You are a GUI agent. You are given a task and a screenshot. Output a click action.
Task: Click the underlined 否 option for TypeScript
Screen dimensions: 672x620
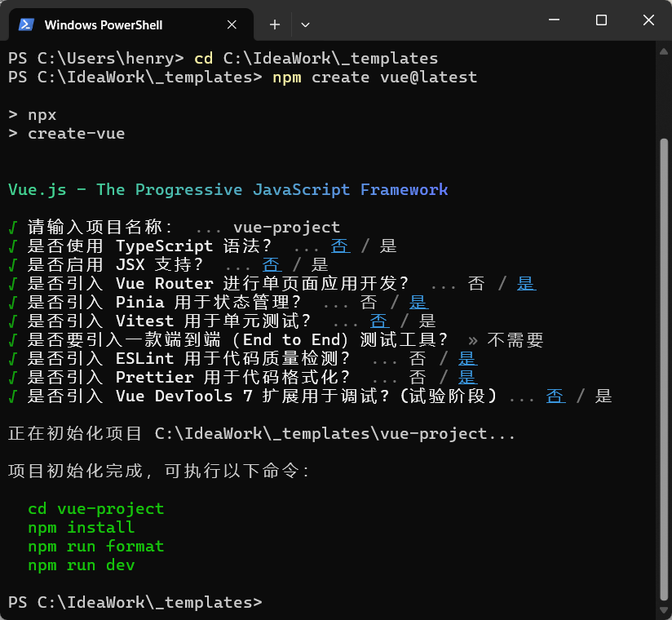[x=340, y=246]
